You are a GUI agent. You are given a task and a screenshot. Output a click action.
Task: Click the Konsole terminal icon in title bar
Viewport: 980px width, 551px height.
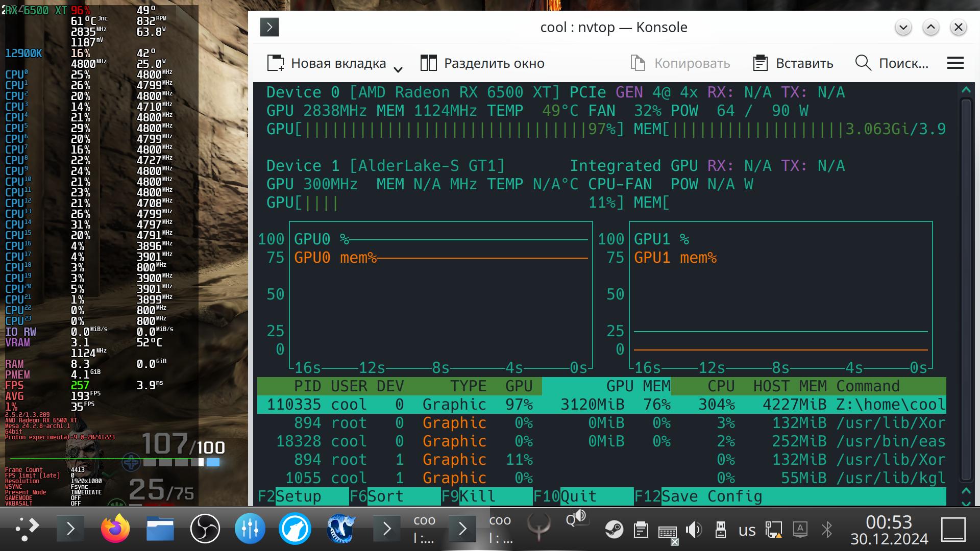[x=269, y=27]
